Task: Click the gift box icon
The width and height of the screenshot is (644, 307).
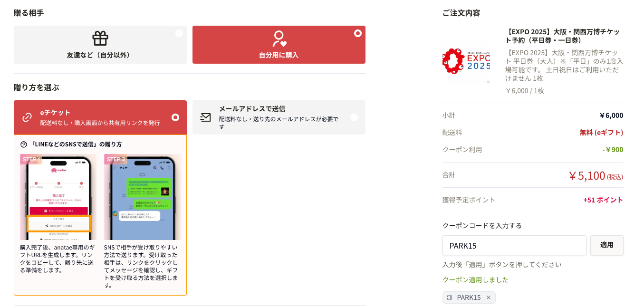Action: (x=100, y=38)
